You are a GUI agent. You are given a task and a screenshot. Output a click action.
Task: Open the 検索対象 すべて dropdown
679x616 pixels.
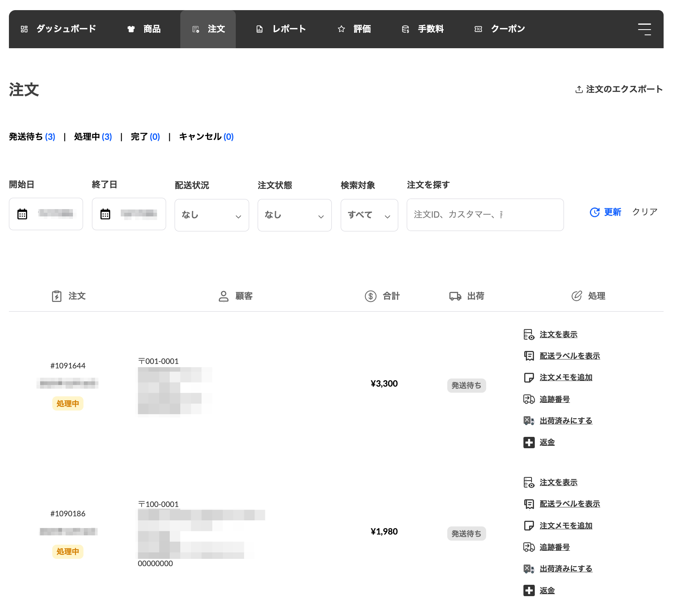coord(369,215)
